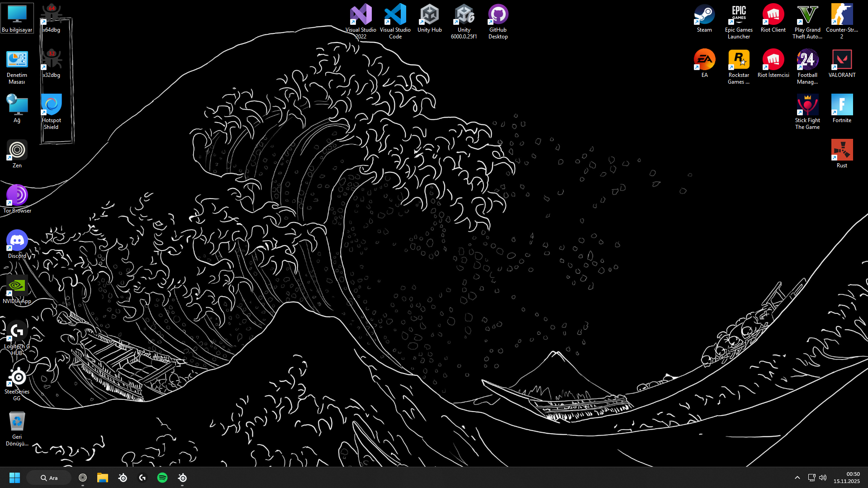Select the Hotspot Shield shortcut

52,112
